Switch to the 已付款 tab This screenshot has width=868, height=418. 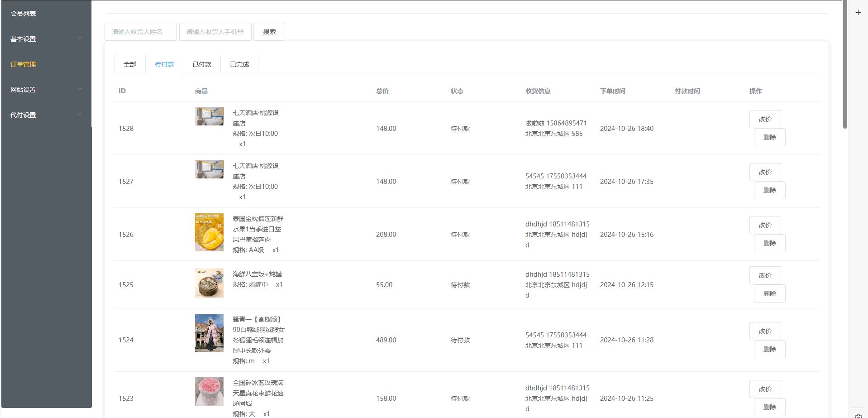point(202,64)
